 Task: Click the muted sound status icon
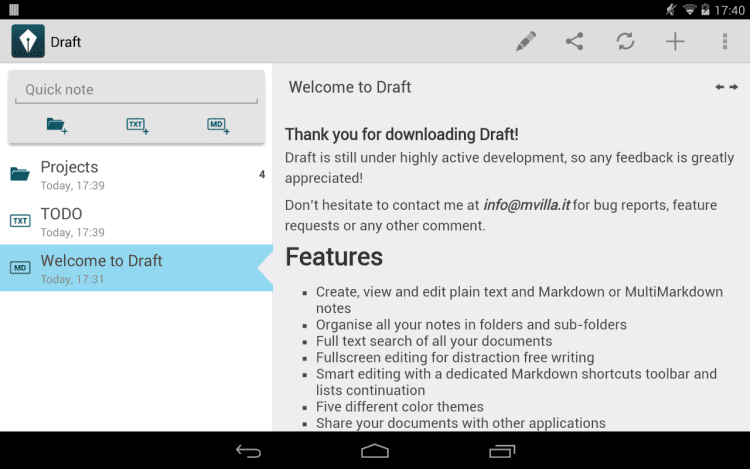671,10
